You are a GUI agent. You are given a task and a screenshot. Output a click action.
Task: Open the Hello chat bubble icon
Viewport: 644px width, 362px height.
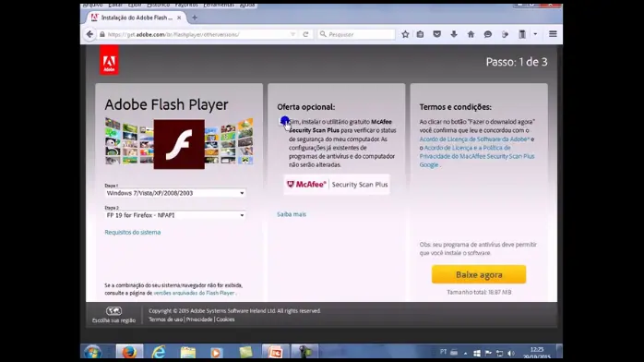click(488, 34)
